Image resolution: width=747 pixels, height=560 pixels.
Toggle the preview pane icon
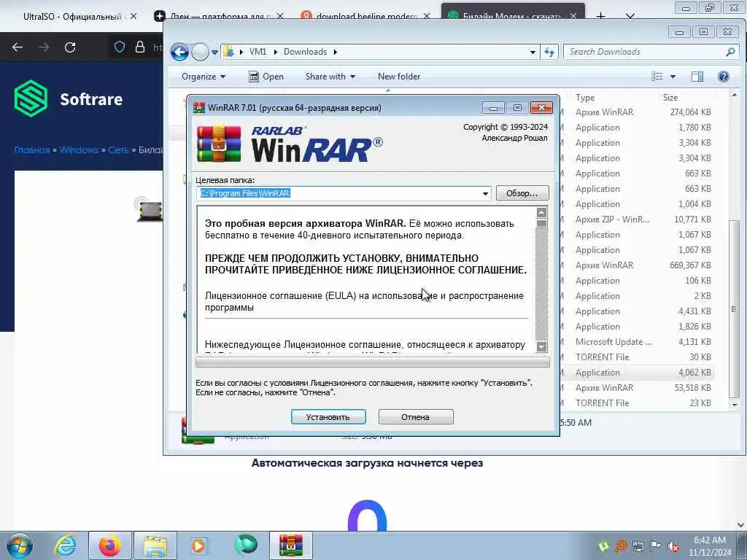[697, 76]
